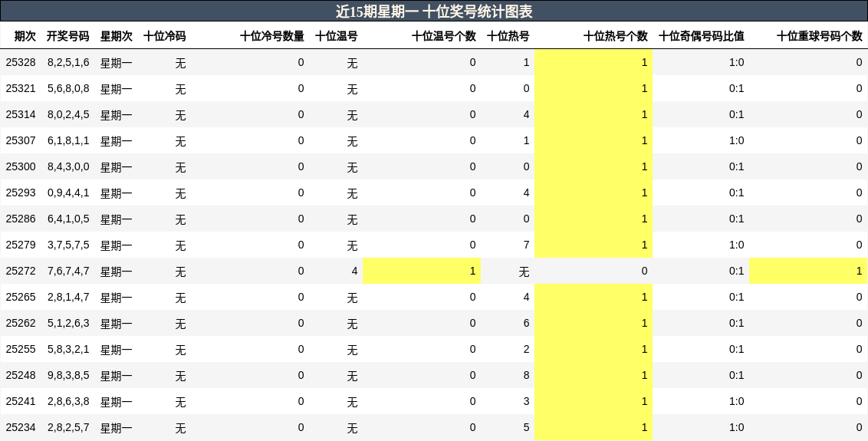Image resolution: width=868 pixels, height=441 pixels.
Task: Click 十位热号 value 7 in row 25279
Action: [x=526, y=245]
